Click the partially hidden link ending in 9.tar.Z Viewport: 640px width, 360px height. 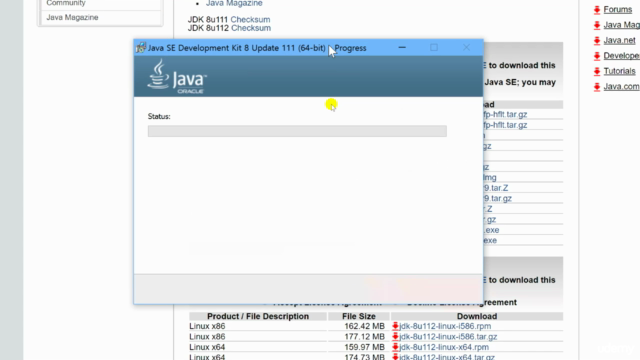(x=496, y=188)
